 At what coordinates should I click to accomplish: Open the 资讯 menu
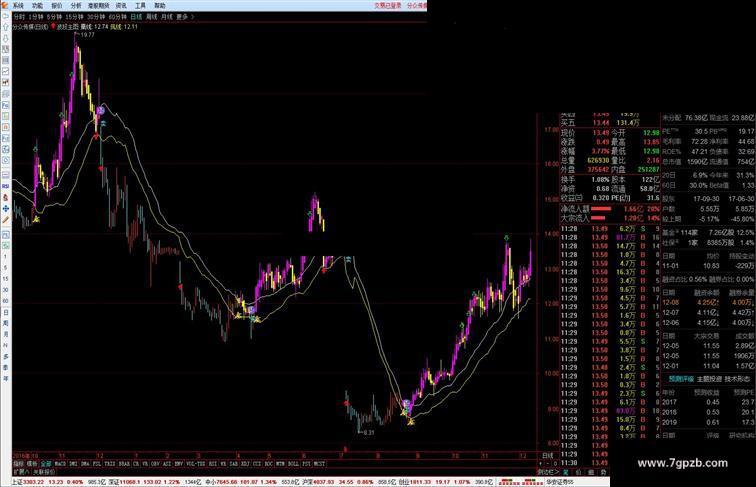[121, 6]
